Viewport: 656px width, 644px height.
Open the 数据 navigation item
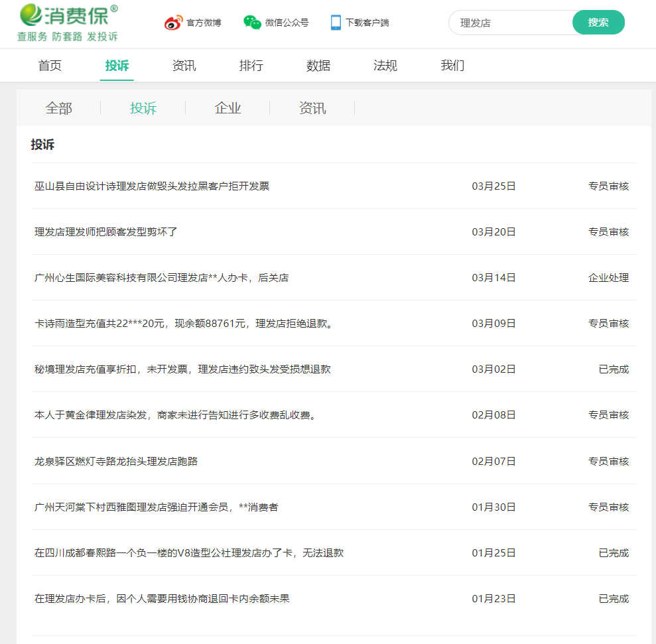pos(318,66)
